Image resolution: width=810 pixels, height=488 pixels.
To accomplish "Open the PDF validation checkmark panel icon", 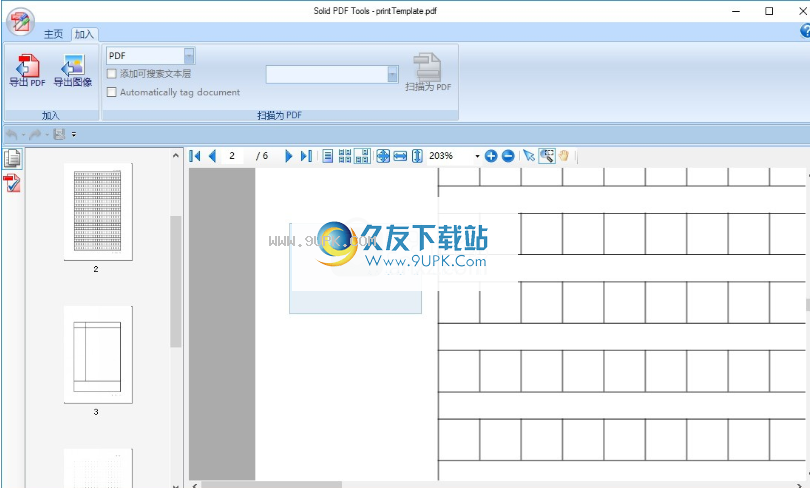I will click(12, 183).
